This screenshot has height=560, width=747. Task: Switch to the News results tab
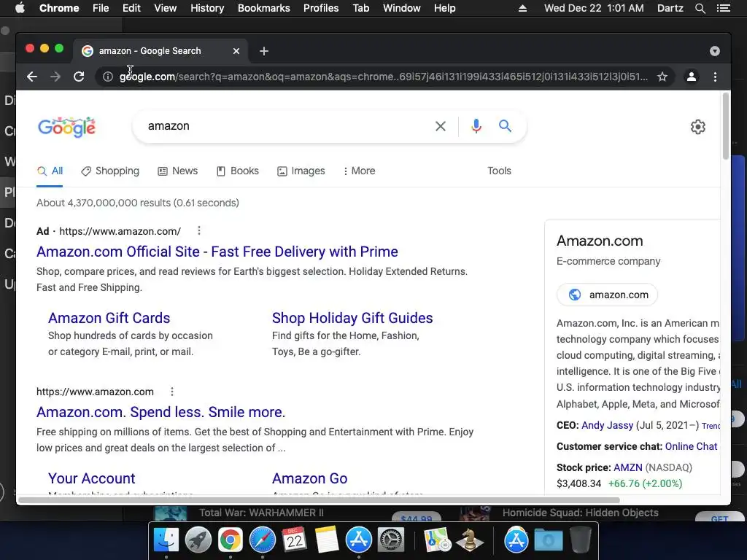click(178, 171)
